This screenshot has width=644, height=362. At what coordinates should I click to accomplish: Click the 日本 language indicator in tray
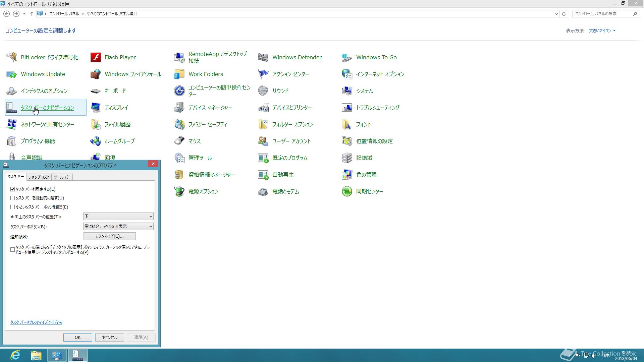click(x=605, y=356)
